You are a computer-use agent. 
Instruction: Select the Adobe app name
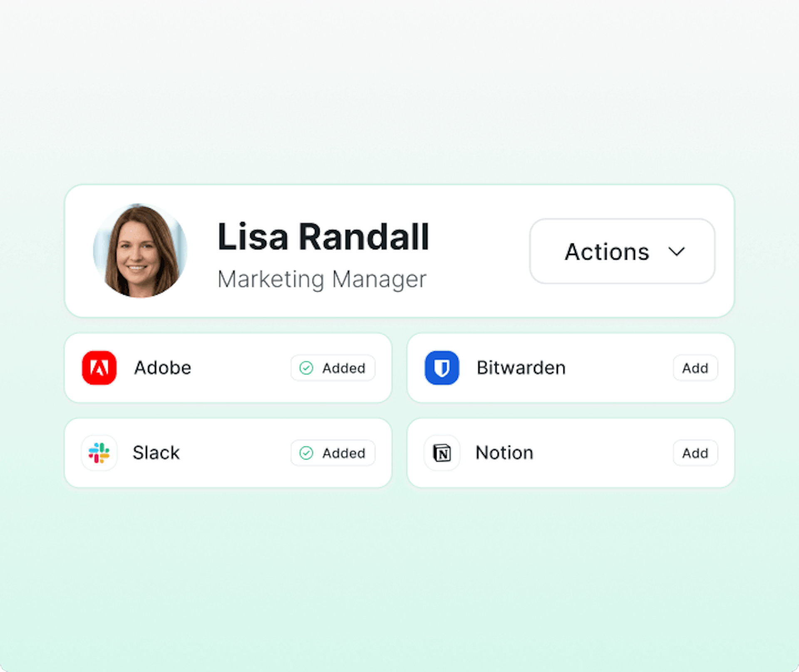pos(163,368)
